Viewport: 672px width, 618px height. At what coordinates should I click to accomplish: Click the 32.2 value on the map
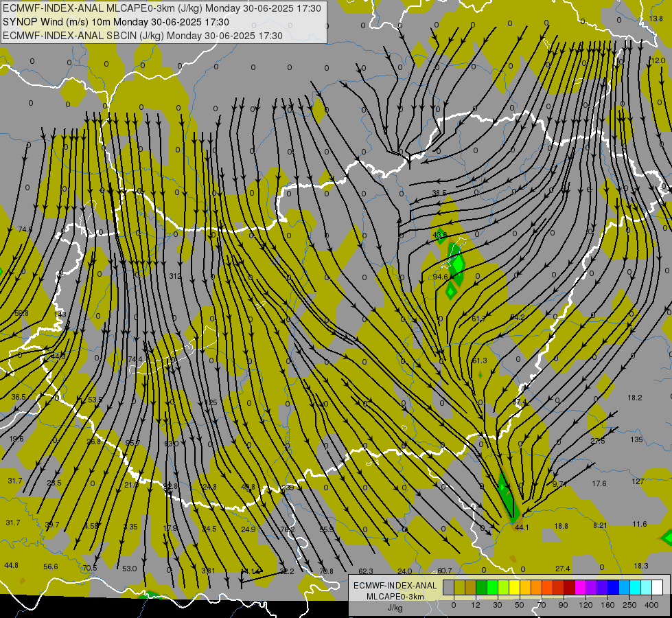[x=287, y=571]
